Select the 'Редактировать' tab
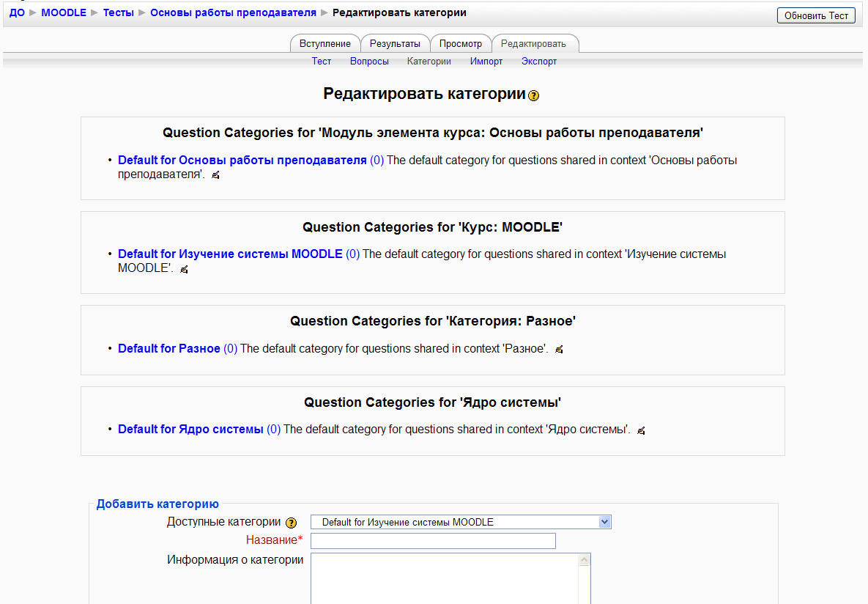Viewport: 868px width, 604px height. [x=534, y=44]
